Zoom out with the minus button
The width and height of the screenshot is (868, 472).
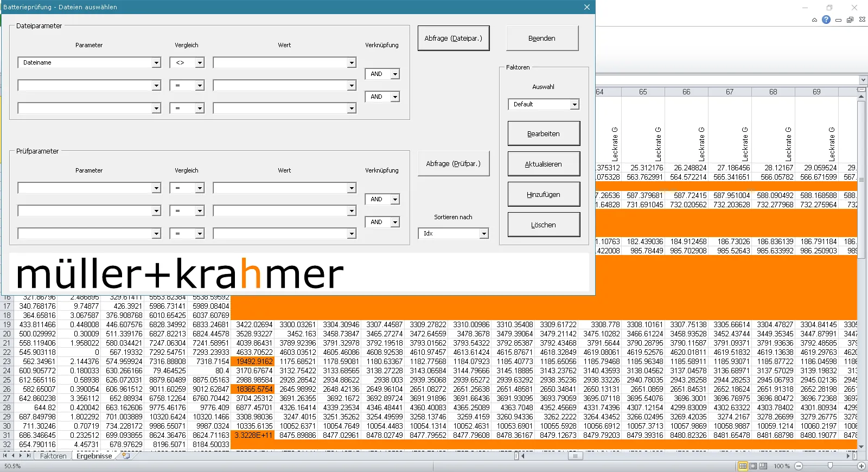tap(799, 466)
